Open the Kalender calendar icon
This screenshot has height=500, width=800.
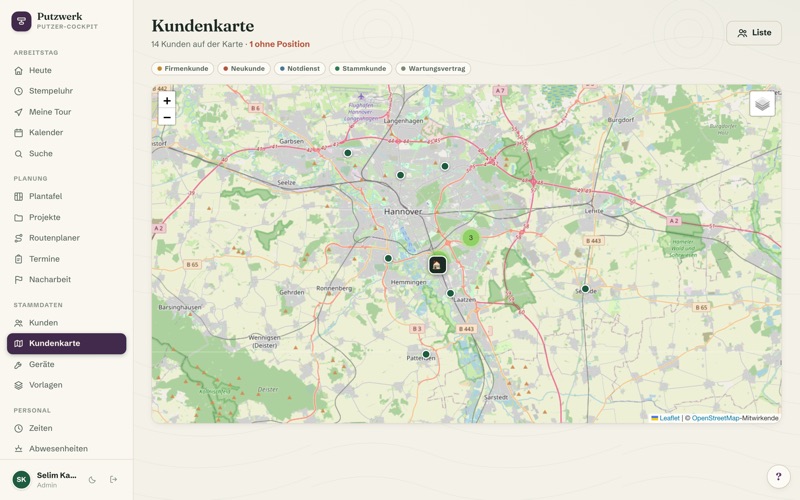pos(18,133)
